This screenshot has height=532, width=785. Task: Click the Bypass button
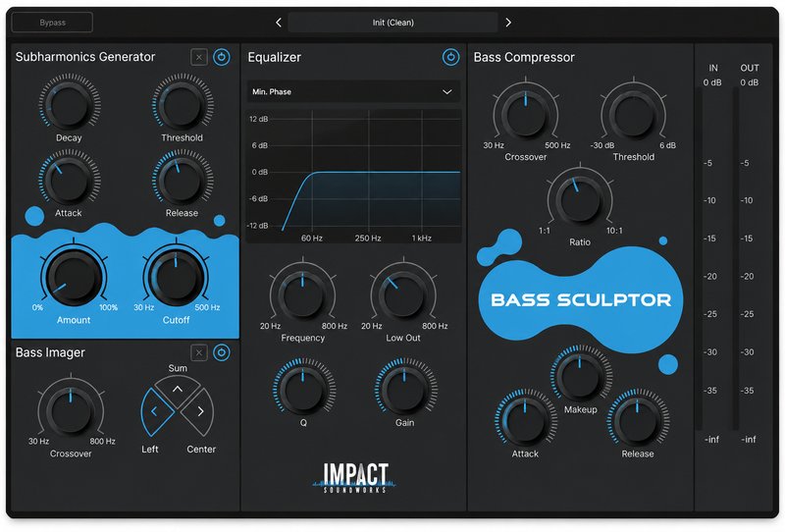pos(52,23)
